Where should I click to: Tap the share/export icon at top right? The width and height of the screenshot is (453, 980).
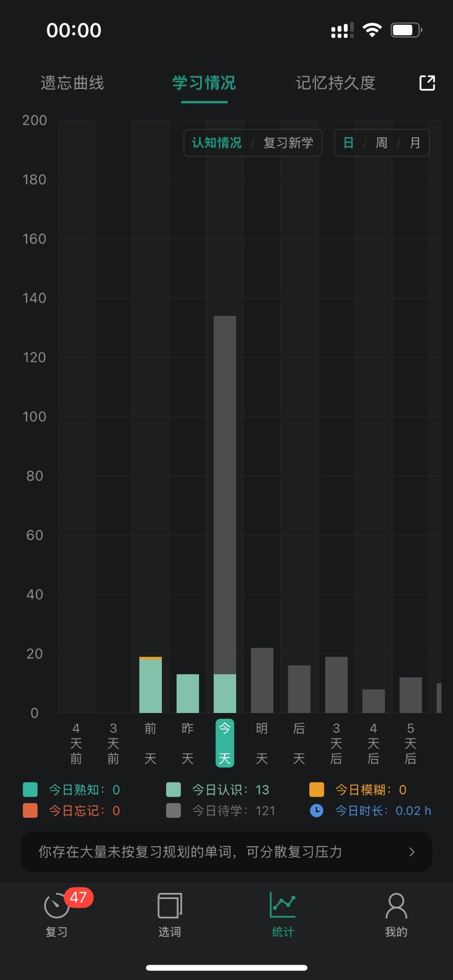427,83
